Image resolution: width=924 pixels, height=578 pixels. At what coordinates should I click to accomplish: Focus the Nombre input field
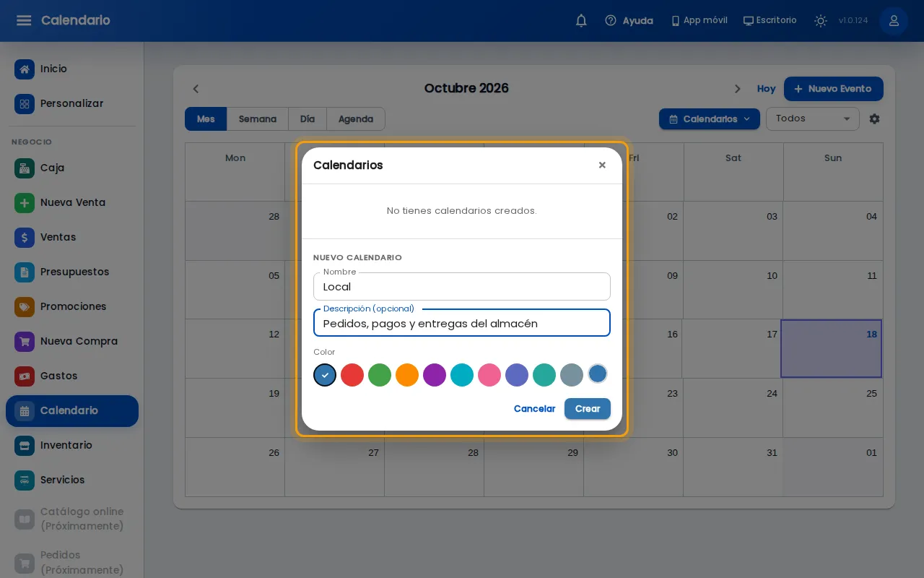coord(462,287)
